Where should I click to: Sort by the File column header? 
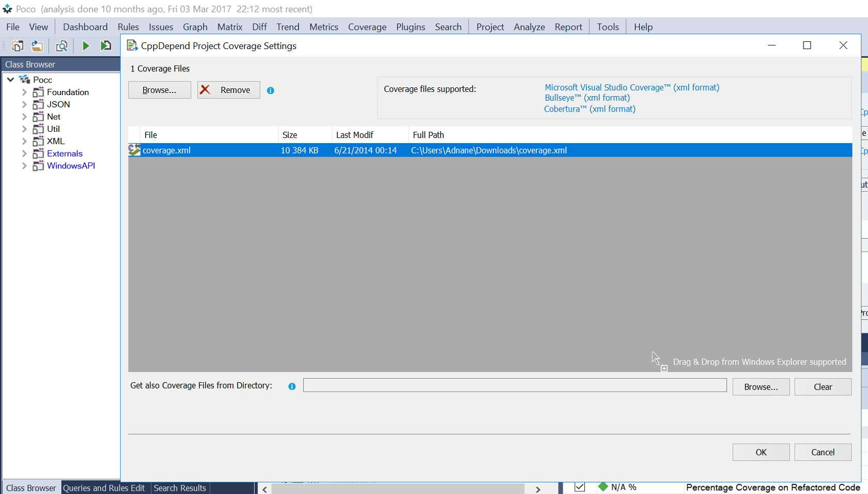coord(209,135)
